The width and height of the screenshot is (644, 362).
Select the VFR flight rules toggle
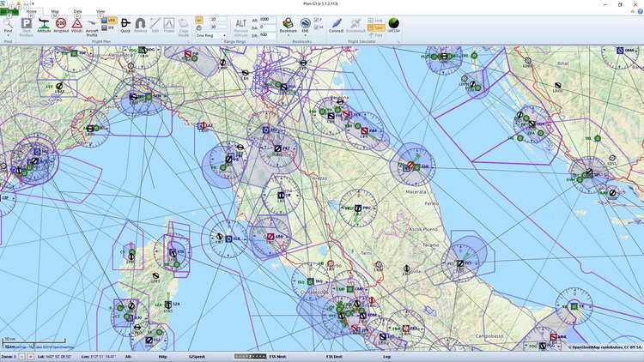point(108,19)
